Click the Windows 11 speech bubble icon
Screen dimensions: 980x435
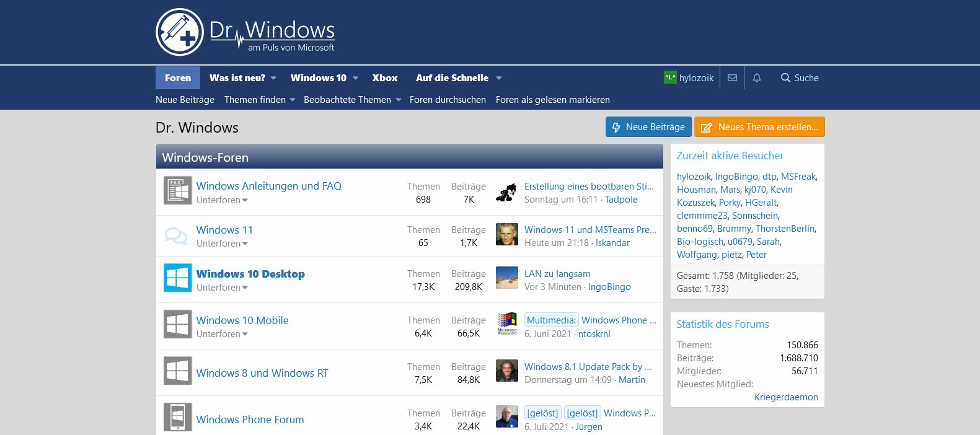[x=176, y=235]
